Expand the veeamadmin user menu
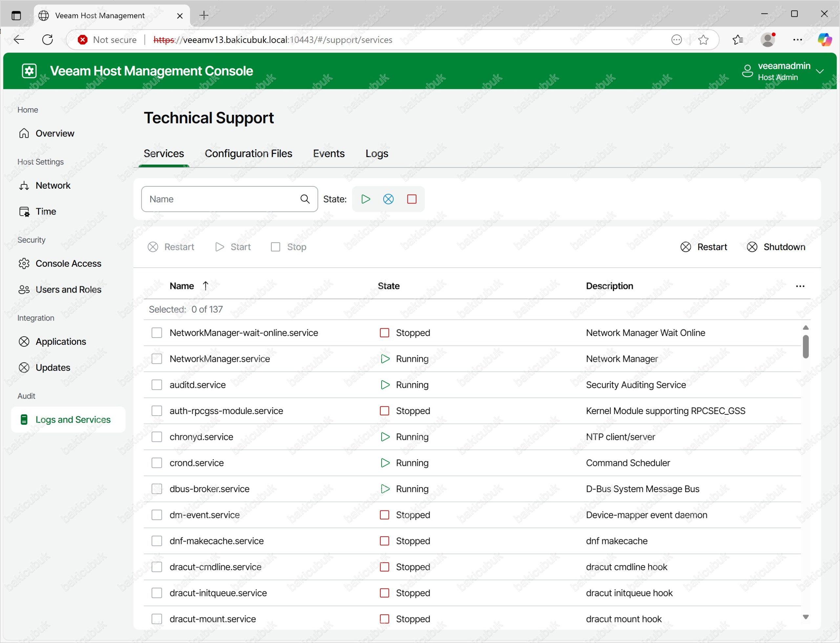Viewport: 840px width, 643px height. pos(820,71)
